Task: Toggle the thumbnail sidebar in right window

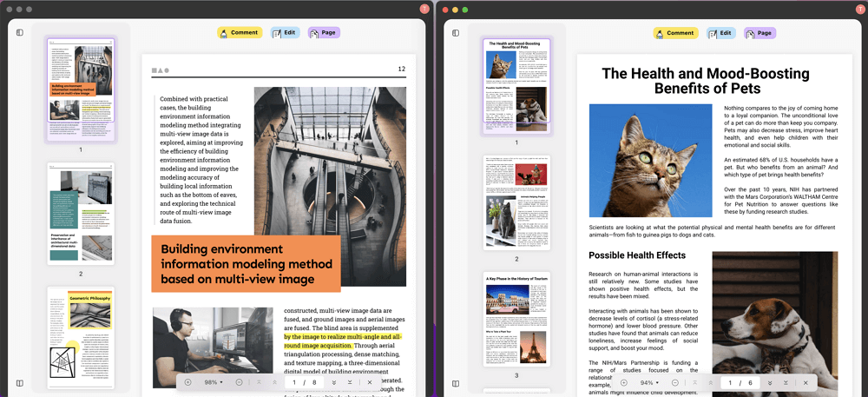Action: tap(456, 33)
